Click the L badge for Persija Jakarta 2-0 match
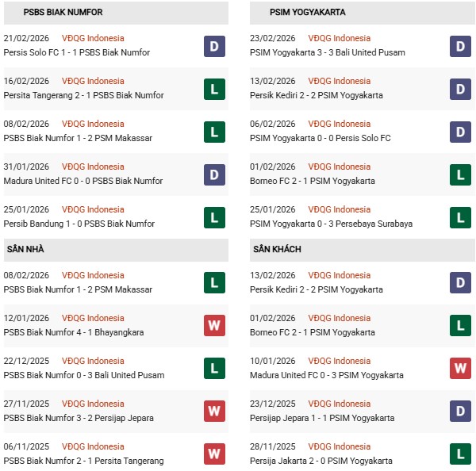The image size is (476, 471). pyautogui.click(x=461, y=454)
